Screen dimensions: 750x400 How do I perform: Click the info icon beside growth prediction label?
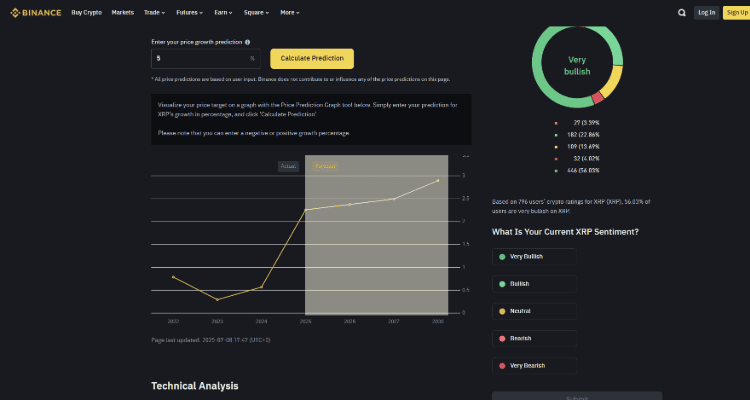(247, 43)
